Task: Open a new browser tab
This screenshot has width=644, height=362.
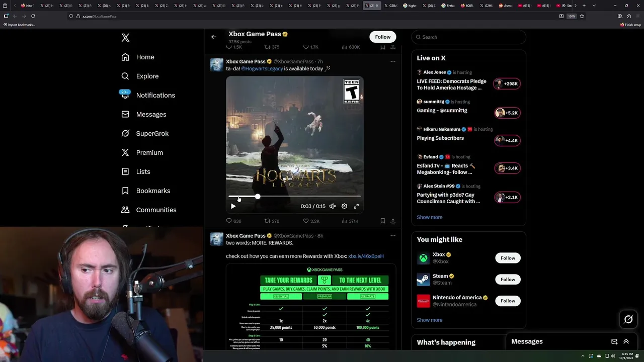Action: (584, 6)
